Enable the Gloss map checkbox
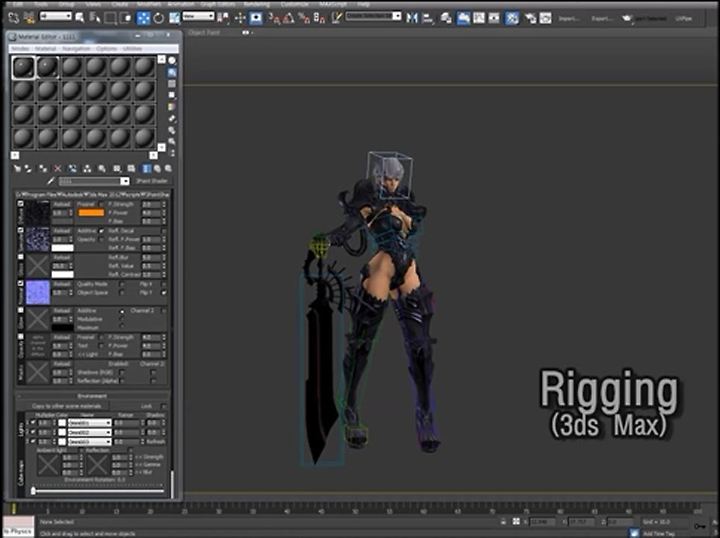 21,257
